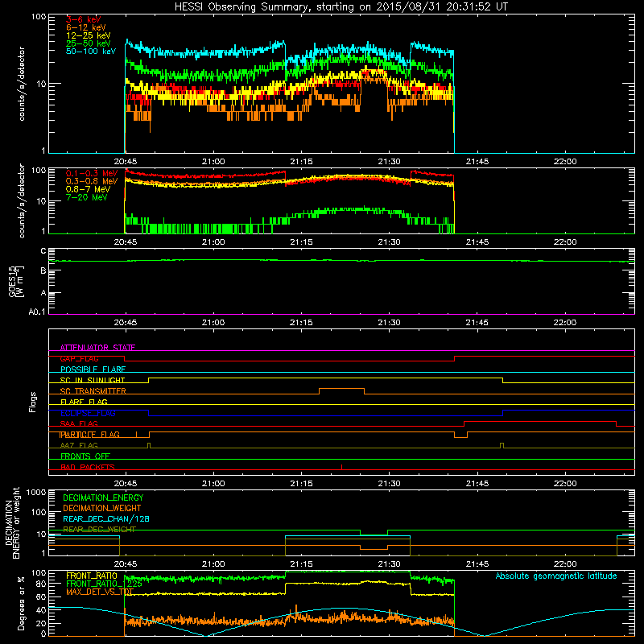Select the ECLIPSE_FLAG label

pos(88,413)
